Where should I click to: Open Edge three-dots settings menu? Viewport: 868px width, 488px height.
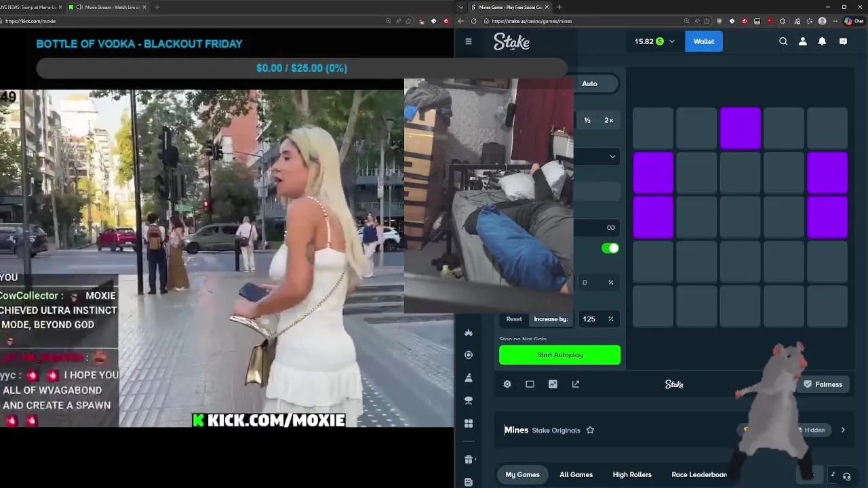tap(835, 21)
